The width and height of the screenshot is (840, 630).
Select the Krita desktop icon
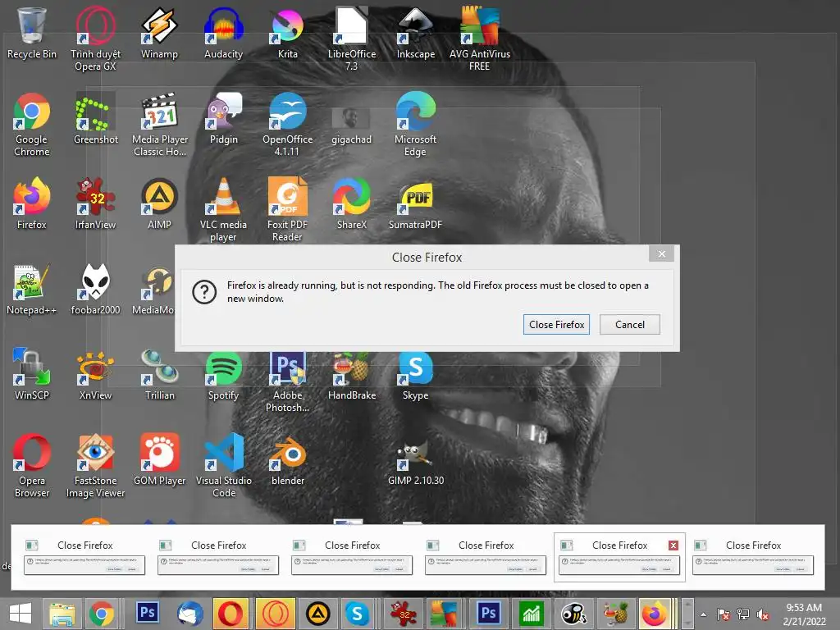(288, 33)
